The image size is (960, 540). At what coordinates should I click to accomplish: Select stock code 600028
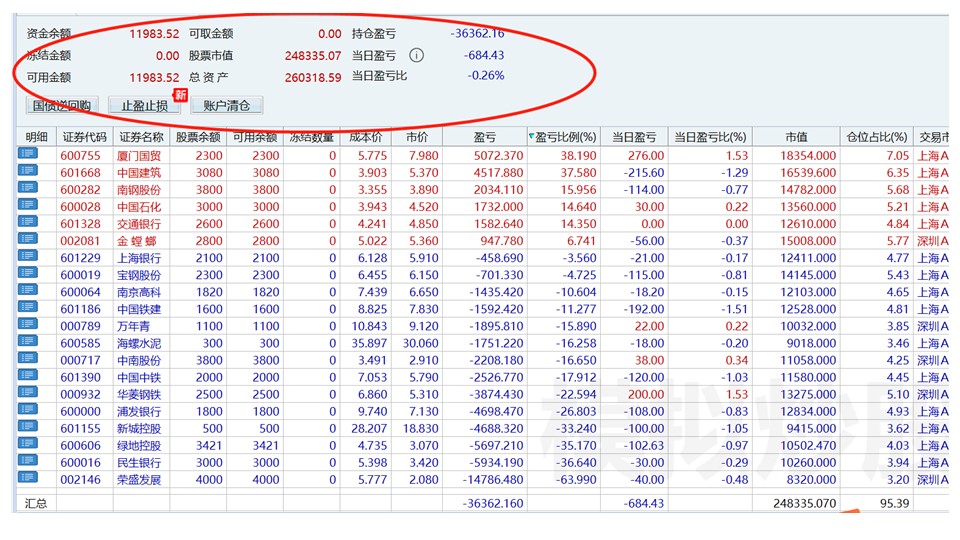pyautogui.click(x=80, y=207)
